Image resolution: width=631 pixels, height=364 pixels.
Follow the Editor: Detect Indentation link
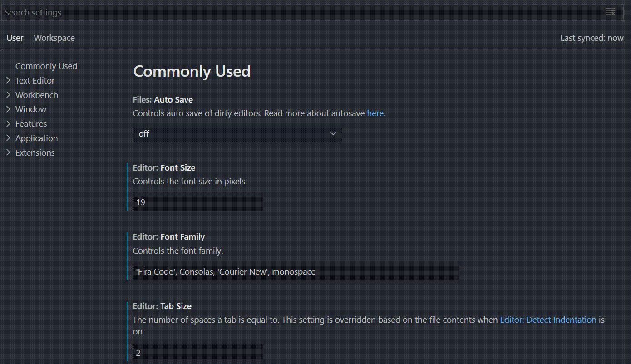pos(548,320)
